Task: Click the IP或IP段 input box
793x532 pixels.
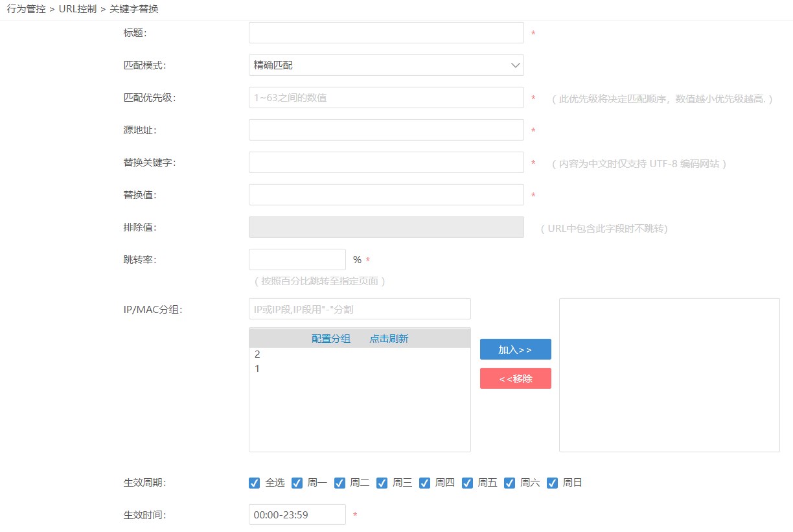Action: click(x=360, y=309)
